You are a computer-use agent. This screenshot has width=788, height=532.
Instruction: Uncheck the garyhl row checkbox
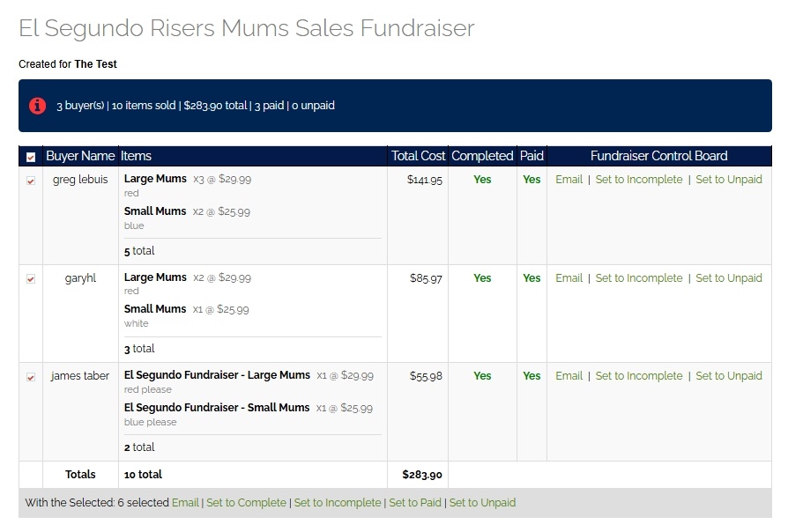(x=31, y=279)
